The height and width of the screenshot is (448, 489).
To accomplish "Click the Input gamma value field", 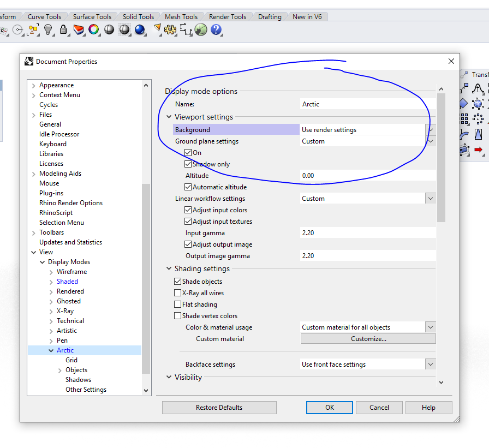I will (x=368, y=233).
